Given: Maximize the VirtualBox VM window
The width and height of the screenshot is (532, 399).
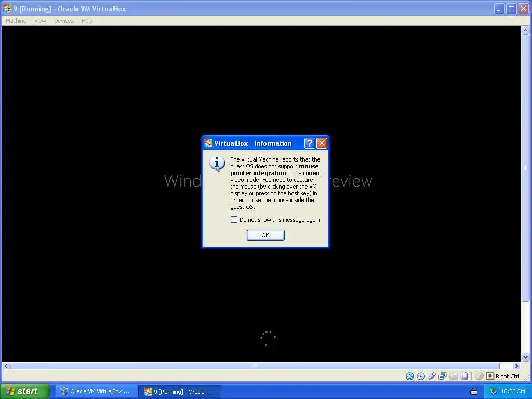Looking at the screenshot, I should 511,8.
